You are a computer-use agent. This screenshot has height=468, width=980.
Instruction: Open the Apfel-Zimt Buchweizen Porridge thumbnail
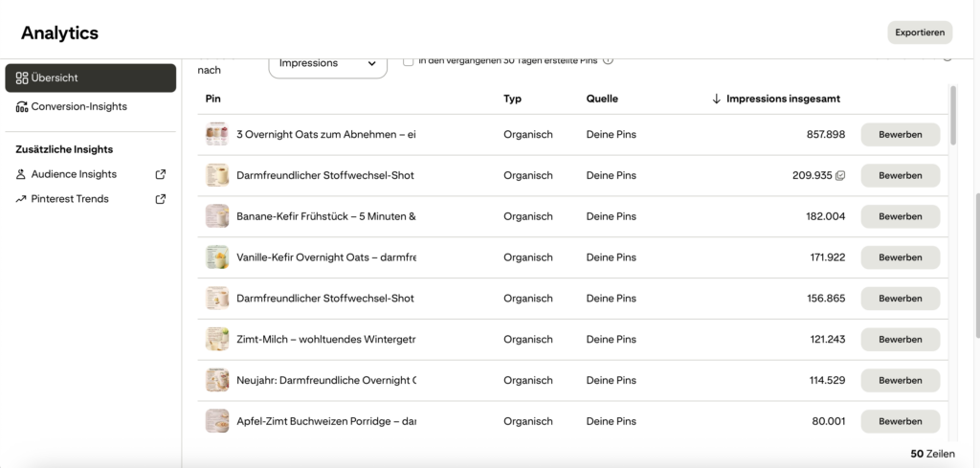tap(217, 421)
